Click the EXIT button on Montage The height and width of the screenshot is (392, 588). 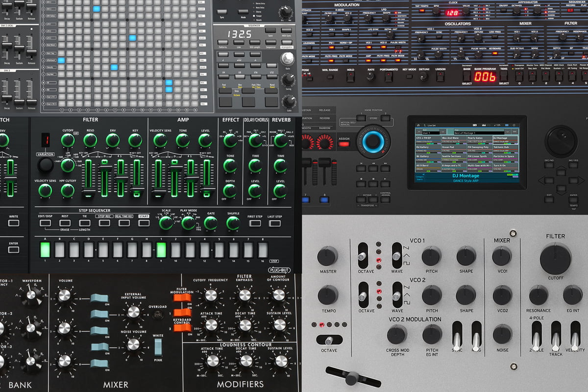pyautogui.click(x=549, y=199)
